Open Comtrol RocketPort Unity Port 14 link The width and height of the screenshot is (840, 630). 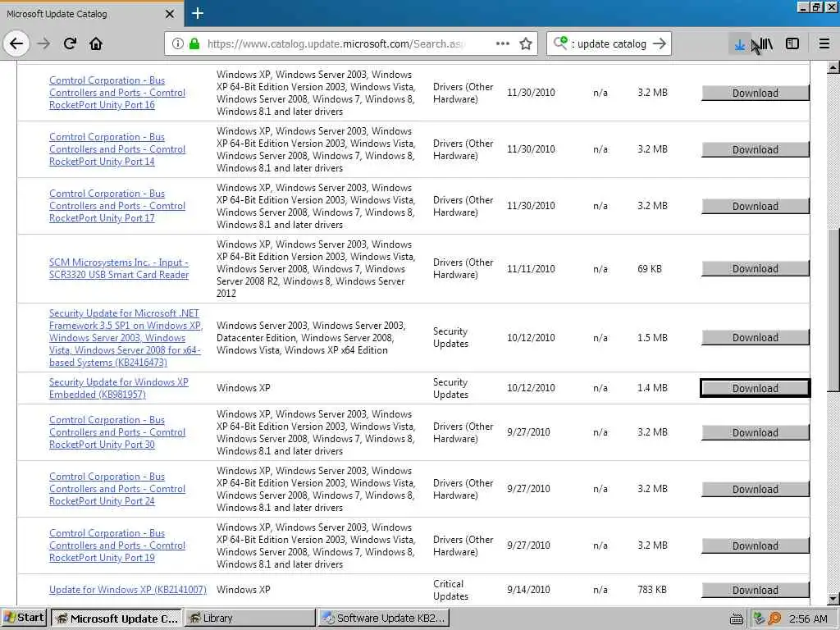pos(117,149)
